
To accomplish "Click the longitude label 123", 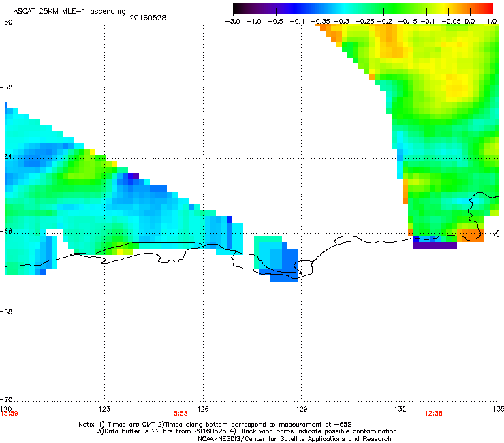I will pyautogui.click(x=104, y=409).
